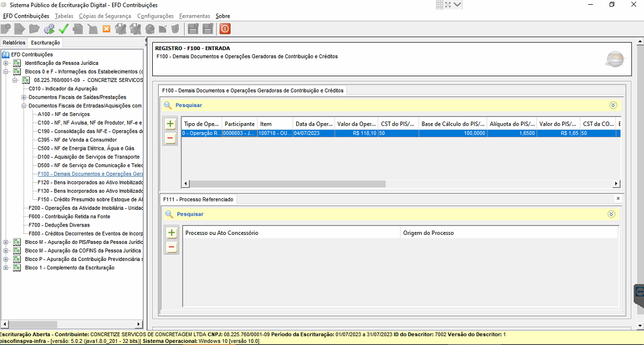Select the table row with R$ 118,10
644x345 pixels.
point(400,134)
